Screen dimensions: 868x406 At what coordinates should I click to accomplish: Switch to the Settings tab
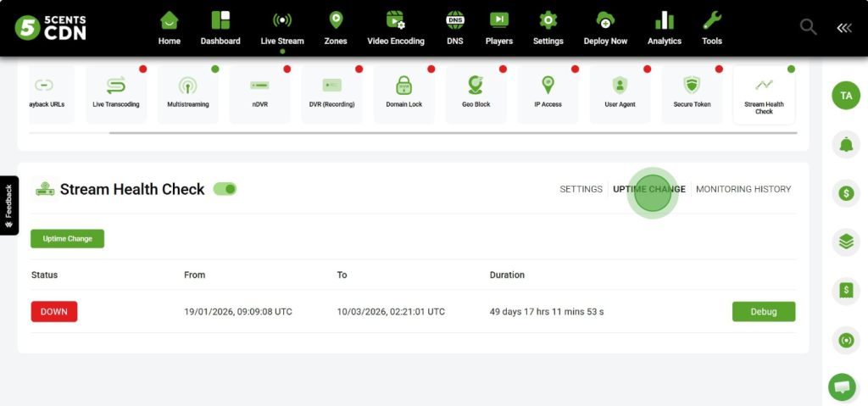click(x=581, y=189)
